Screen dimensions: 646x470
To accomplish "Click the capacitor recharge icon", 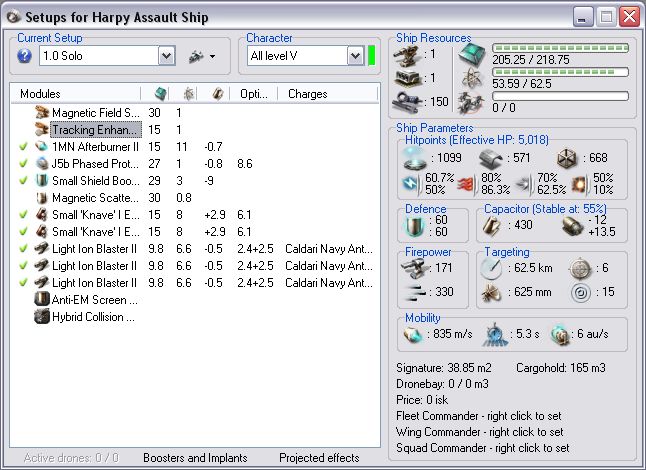I will tap(573, 226).
